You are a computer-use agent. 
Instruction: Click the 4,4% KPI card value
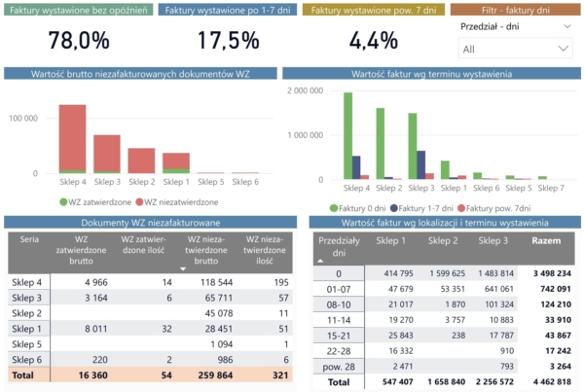click(373, 41)
